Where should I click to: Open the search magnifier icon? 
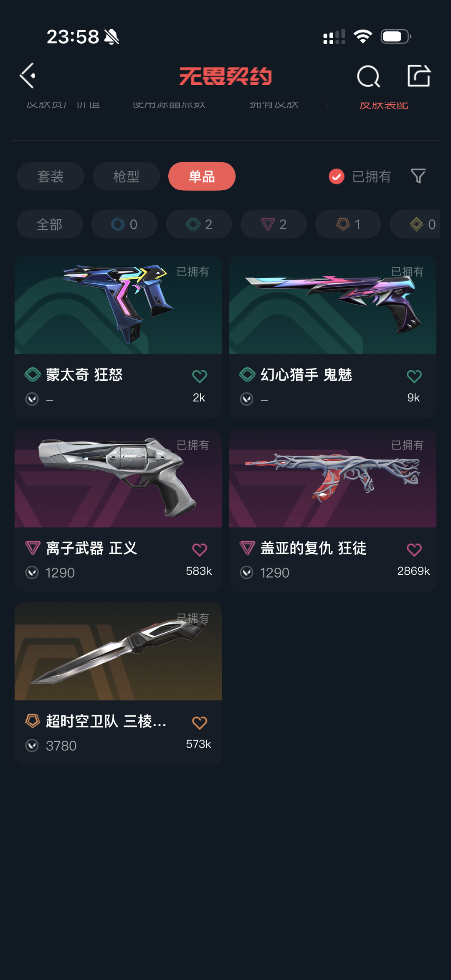pyautogui.click(x=368, y=76)
